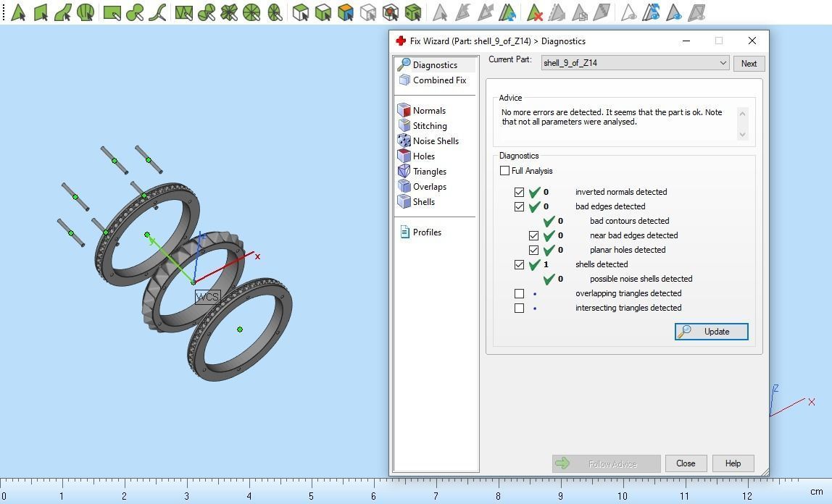Go to the Noise Shells fix page
Screen dimensions: 832x504
(x=436, y=141)
